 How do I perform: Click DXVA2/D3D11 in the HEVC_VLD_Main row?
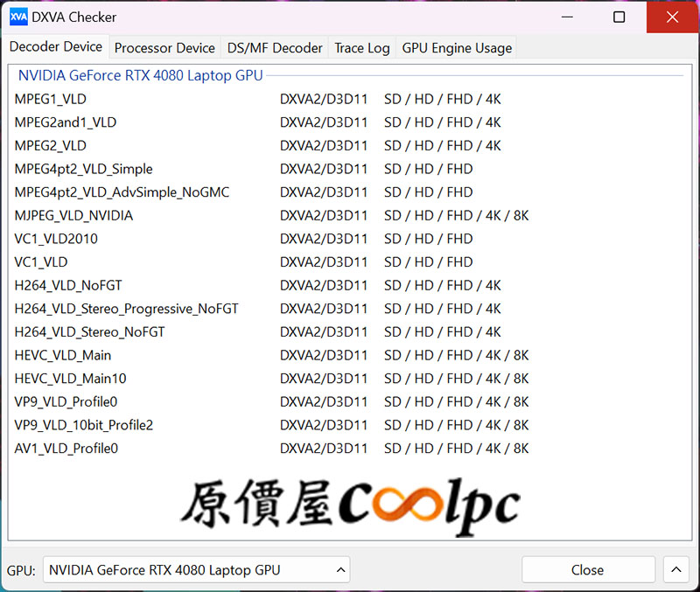coord(324,355)
